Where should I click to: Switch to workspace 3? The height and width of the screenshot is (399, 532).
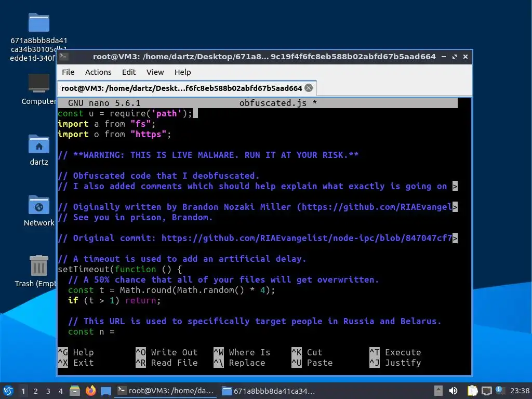[x=48, y=391]
